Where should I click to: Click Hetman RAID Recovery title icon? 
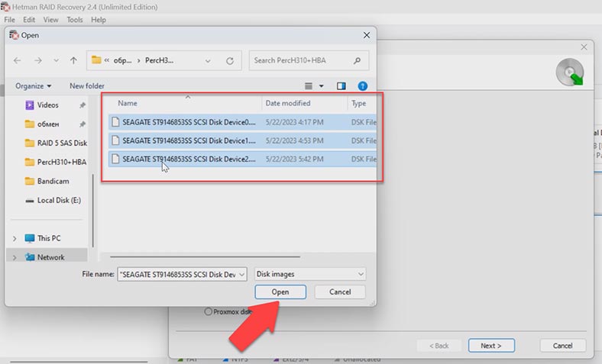5,7
